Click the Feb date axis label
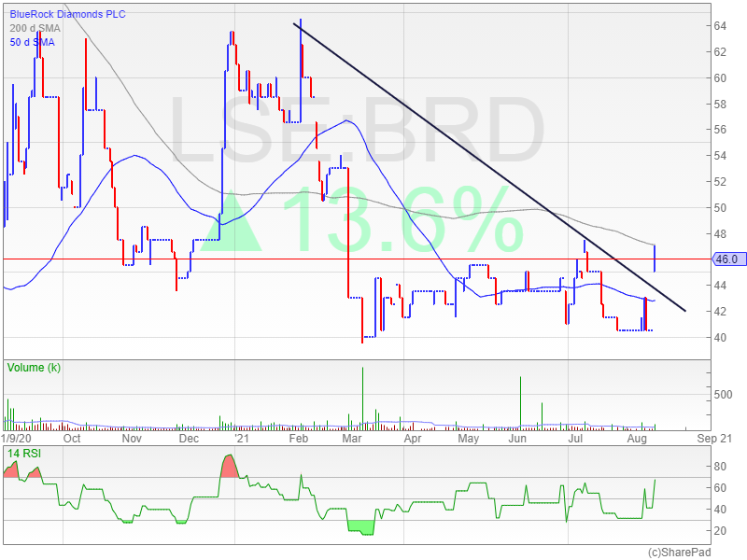Screen dimensions: 747x560 299,438
